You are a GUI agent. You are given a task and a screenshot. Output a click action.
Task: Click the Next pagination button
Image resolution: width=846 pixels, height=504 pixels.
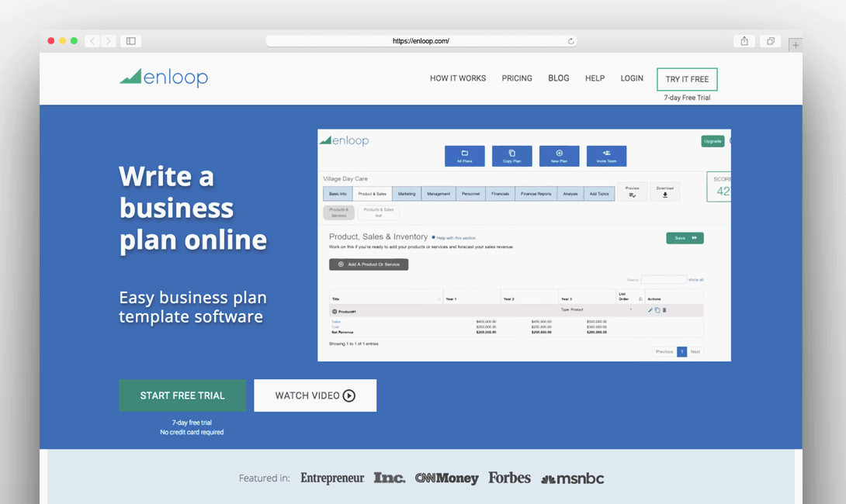[695, 351]
